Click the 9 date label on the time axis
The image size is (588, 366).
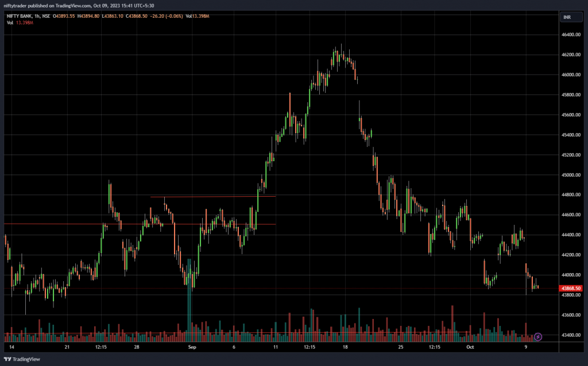pos(526,347)
